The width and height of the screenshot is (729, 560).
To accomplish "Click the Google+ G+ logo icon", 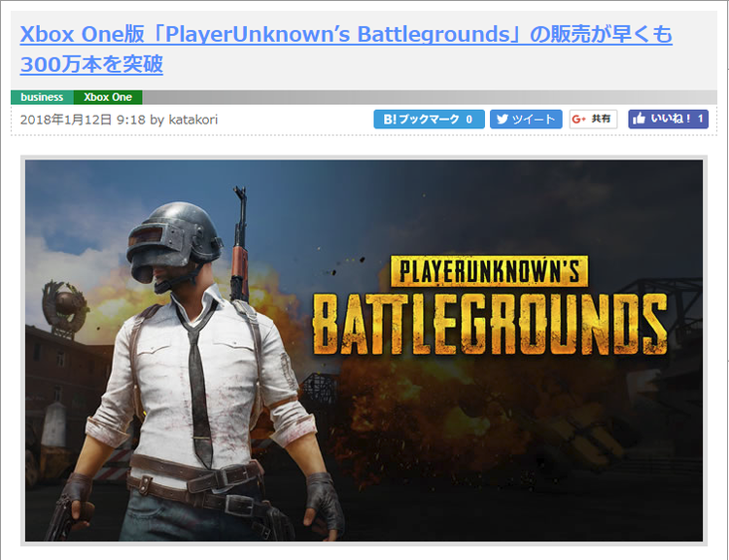I will coord(579,120).
